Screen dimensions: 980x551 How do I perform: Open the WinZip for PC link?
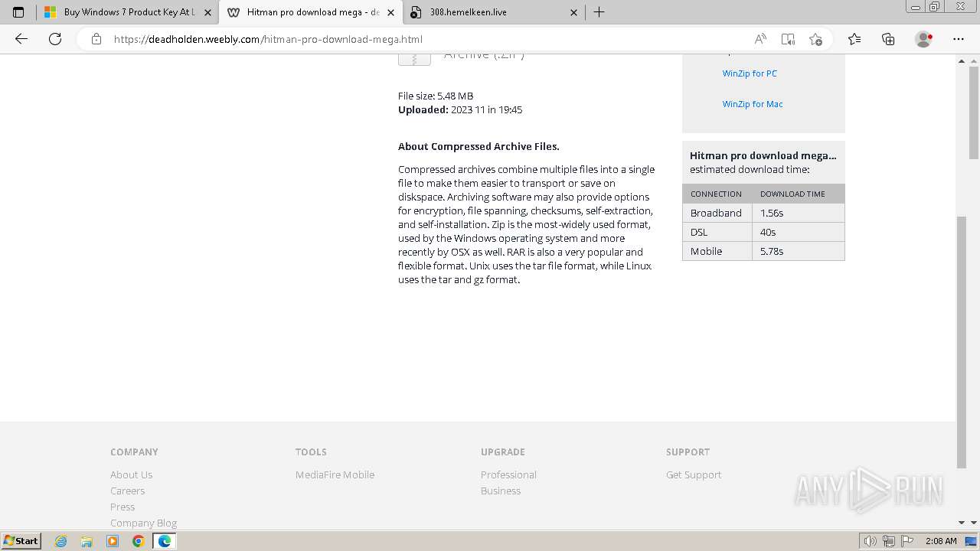click(750, 73)
